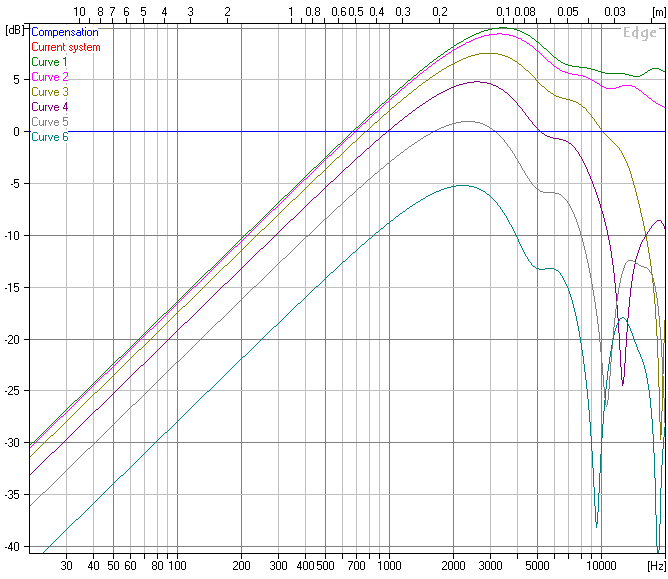The width and height of the screenshot is (668, 579).
Task: Click the -30 dB axis label
Action: click(x=12, y=443)
